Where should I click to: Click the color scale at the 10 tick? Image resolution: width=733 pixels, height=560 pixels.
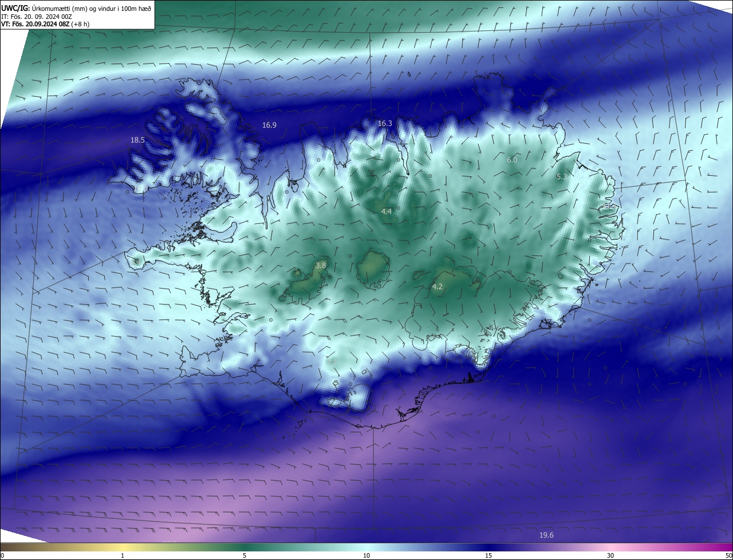coord(366,555)
